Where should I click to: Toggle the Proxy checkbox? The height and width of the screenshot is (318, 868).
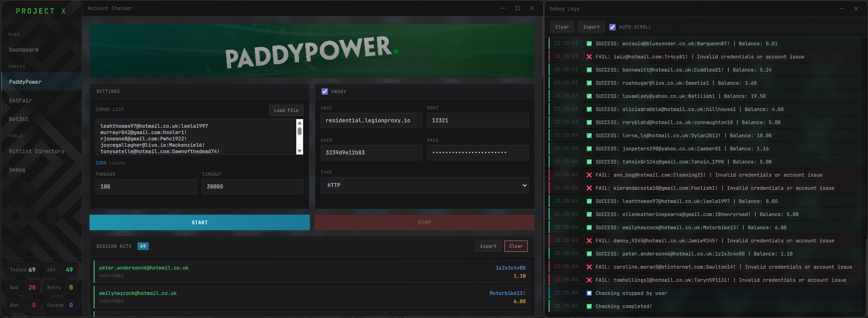[x=325, y=92]
